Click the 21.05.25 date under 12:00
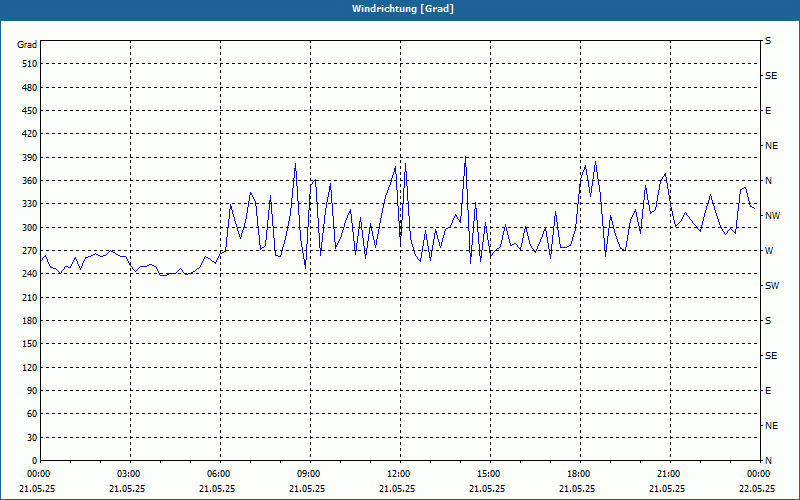The image size is (800, 500). (397, 488)
